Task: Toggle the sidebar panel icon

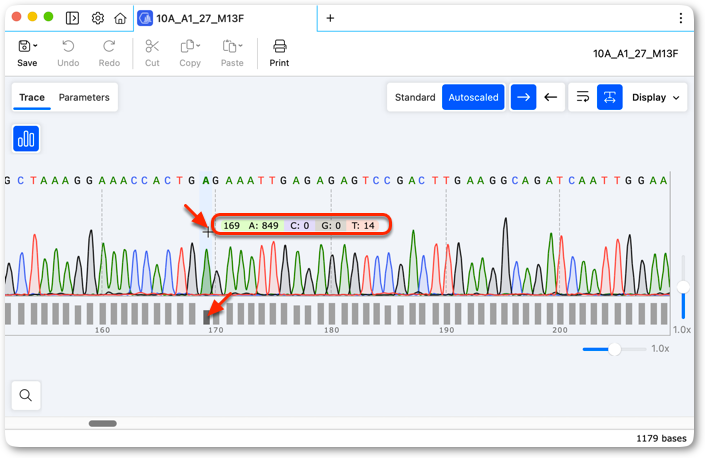Action: tap(72, 18)
